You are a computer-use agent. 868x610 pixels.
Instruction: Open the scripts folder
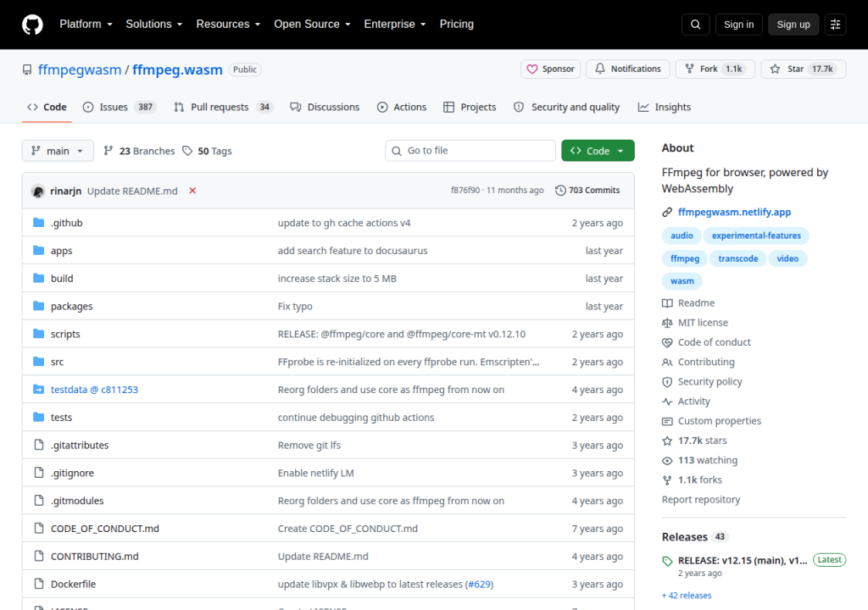pyautogui.click(x=65, y=334)
